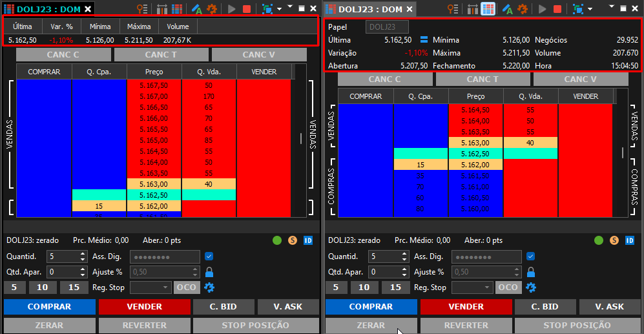
Task: Click the book scrollbar thumb in right DOM window
Action: (623, 152)
